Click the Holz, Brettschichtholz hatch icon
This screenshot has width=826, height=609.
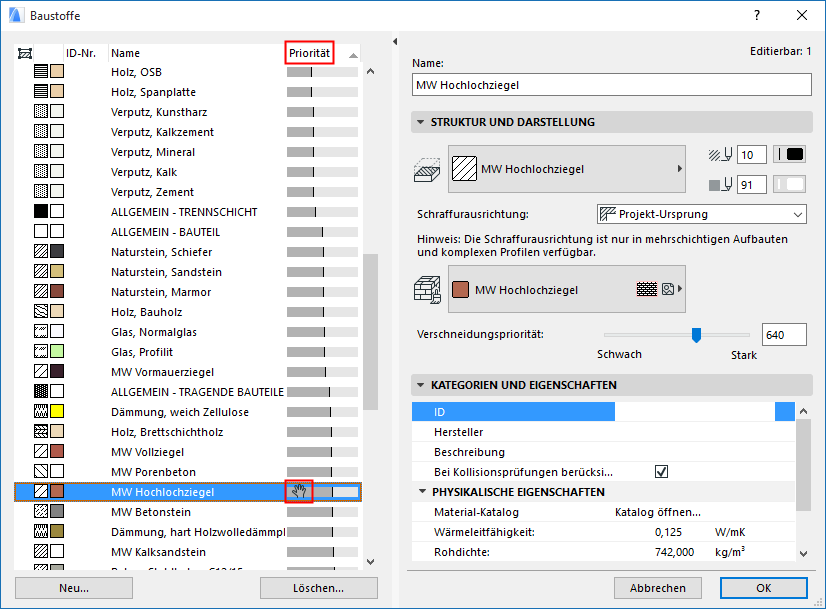tap(41, 431)
